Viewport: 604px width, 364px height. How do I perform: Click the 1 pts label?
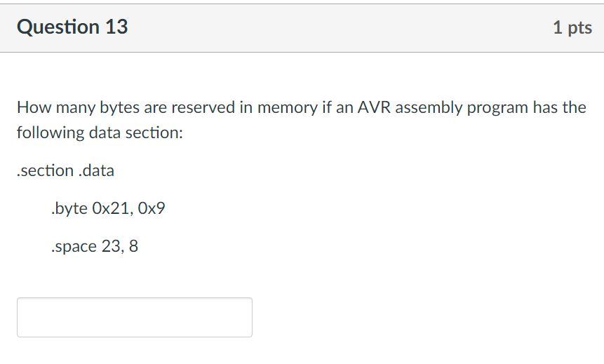572,28
